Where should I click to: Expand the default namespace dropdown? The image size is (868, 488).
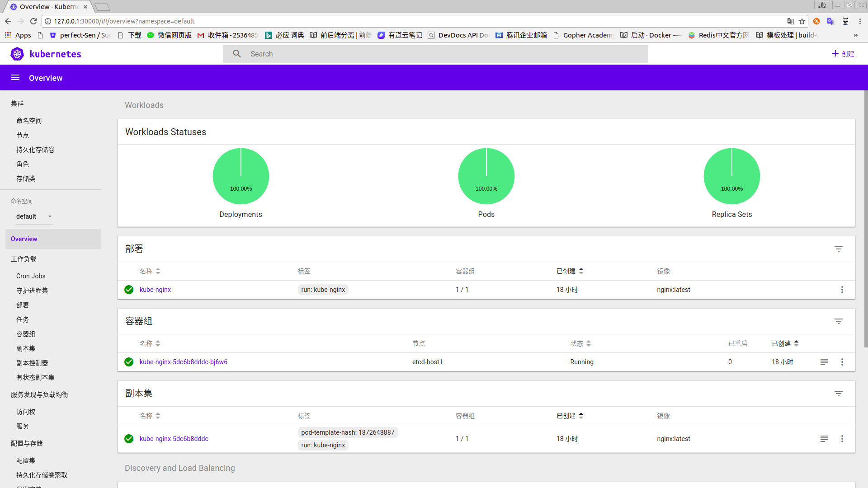point(34,216)
